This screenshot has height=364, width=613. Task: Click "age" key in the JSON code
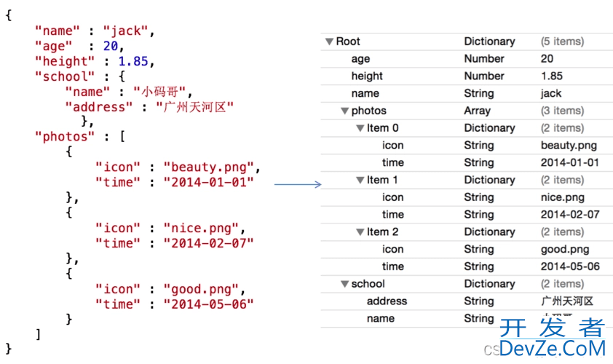click(x=53, y=46)
